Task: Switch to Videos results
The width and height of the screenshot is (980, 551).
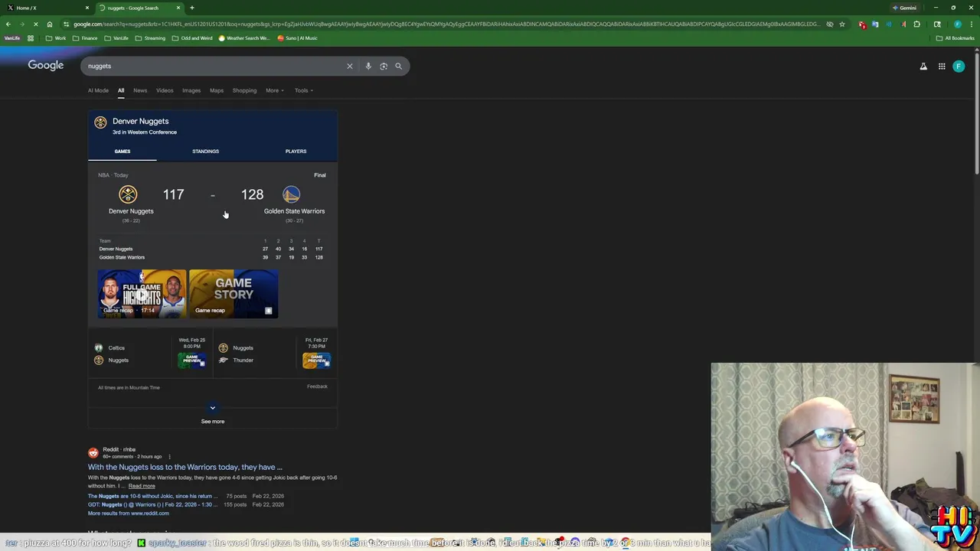Action: pyautogui.click(x=165, y=90)
